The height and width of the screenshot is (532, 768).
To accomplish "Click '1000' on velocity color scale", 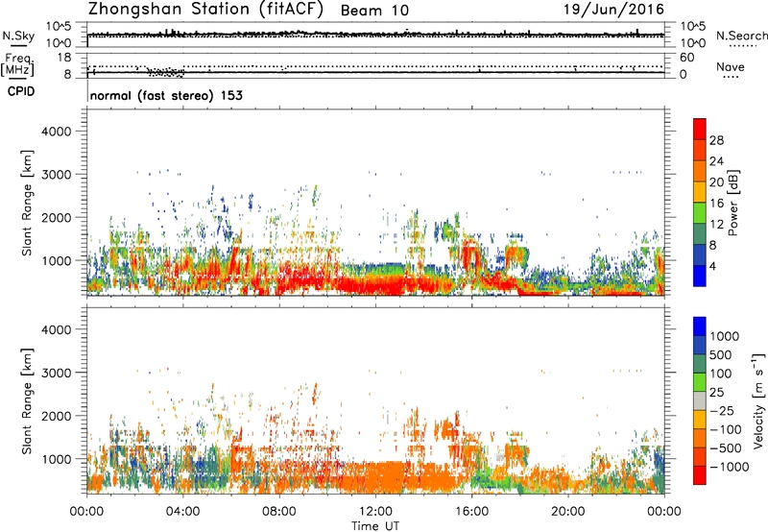I will (x=724, y=336).
